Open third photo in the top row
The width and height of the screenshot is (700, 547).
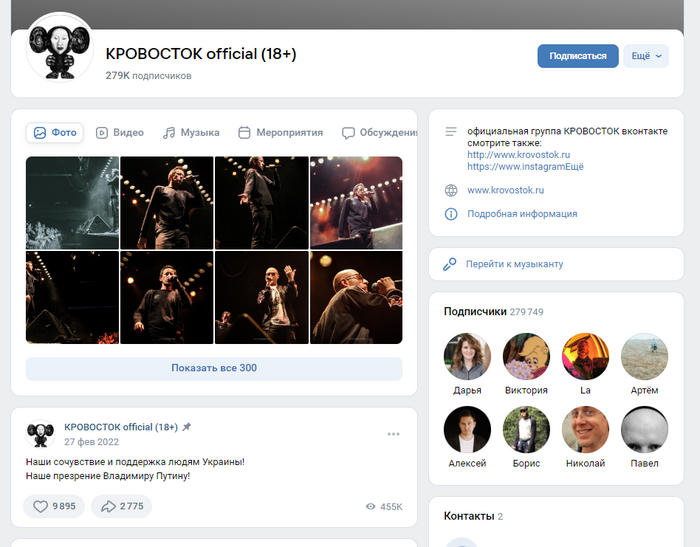(x=262, y=203)
